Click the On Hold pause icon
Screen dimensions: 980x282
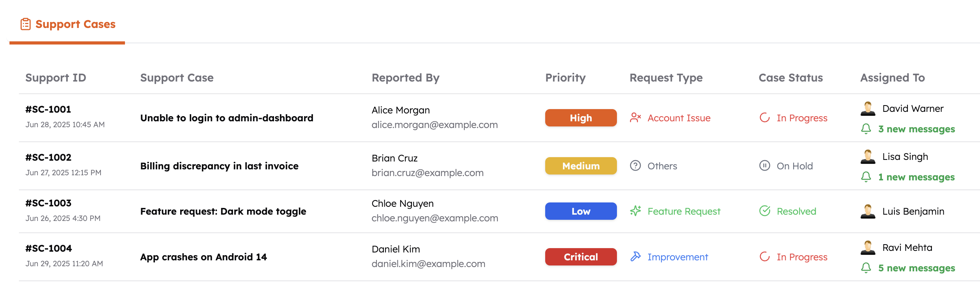tap(764, 166)
